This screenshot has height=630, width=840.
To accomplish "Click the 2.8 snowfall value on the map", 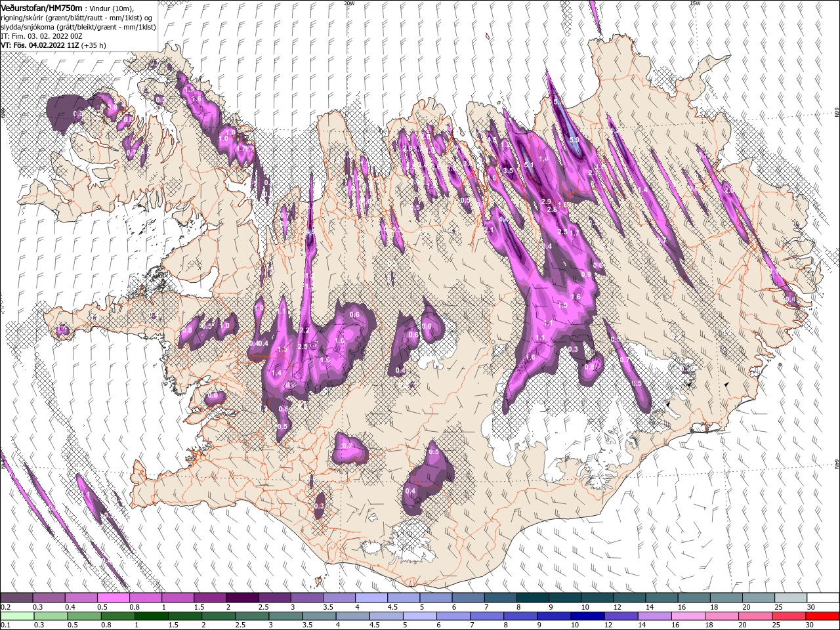I will pos(552,209).
